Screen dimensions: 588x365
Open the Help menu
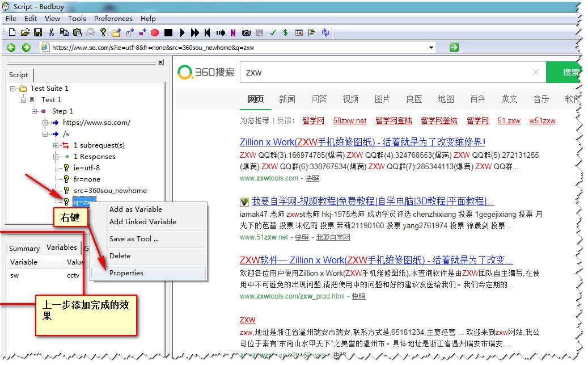coord(148,18)
